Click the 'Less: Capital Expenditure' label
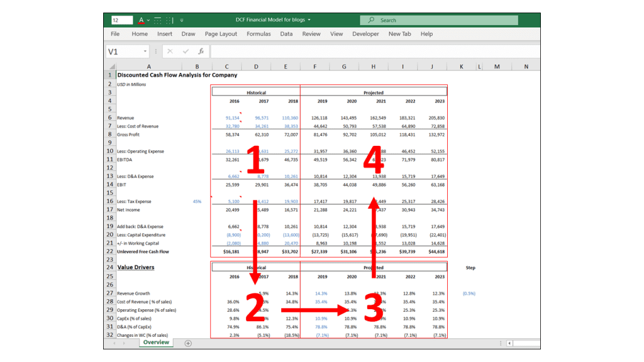Viewport: 644px width, 362px height. click(x=142, y=235)
